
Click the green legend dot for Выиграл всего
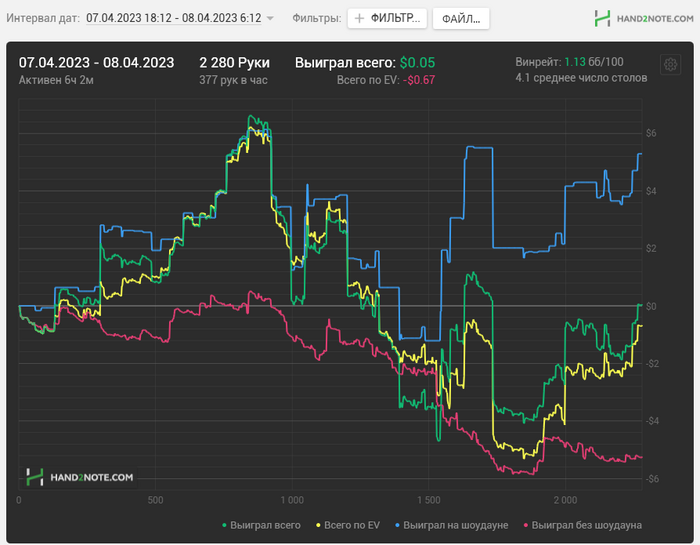click(x=224, y=525)
